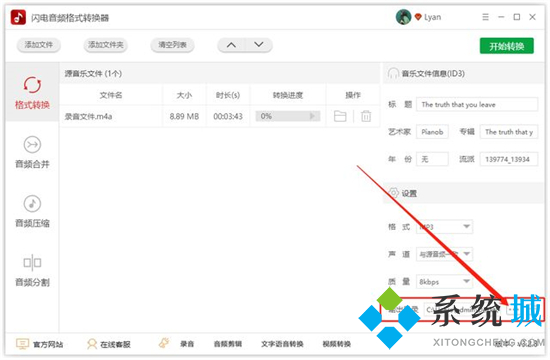Click the 年份 year input field
This screenshot has height=360, width=550.
point(432,159)
